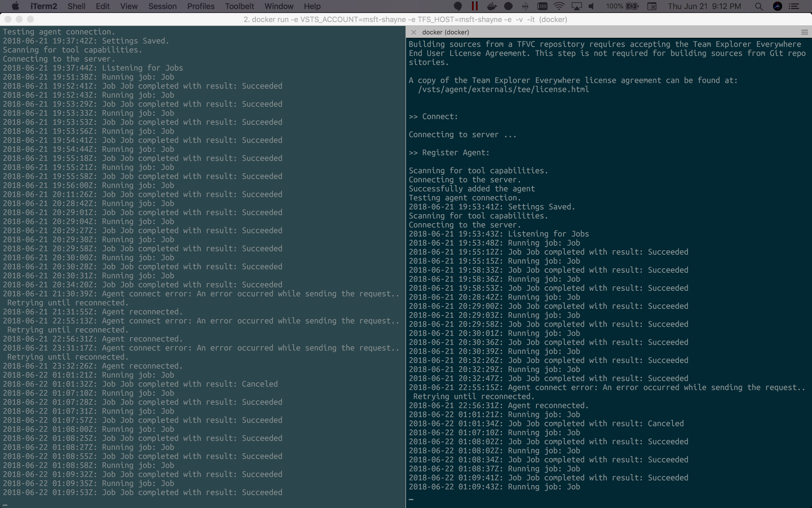The image size is (812, 508).
Task: Click the 21:30:39Z agent connect error line
Action: pos(201,294)
